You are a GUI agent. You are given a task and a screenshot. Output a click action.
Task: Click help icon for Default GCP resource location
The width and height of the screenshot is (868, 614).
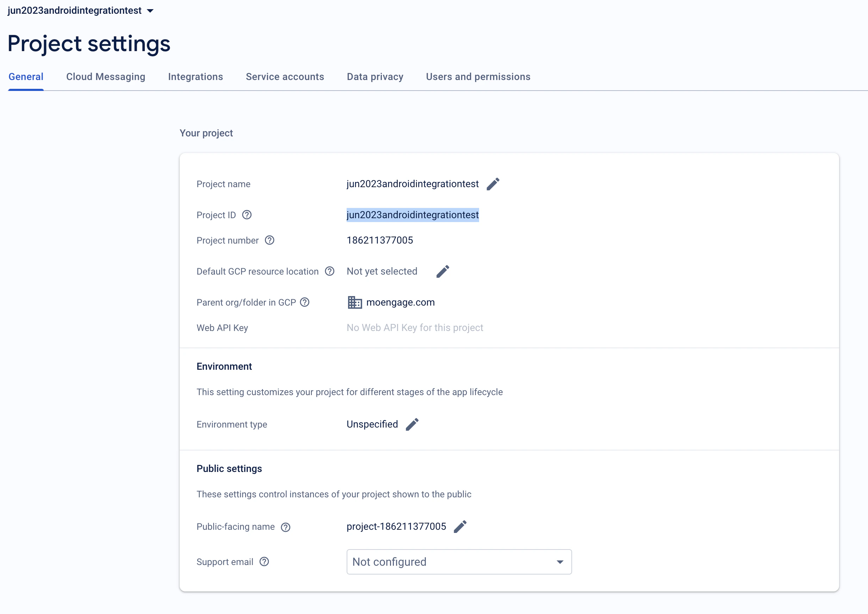330,271
